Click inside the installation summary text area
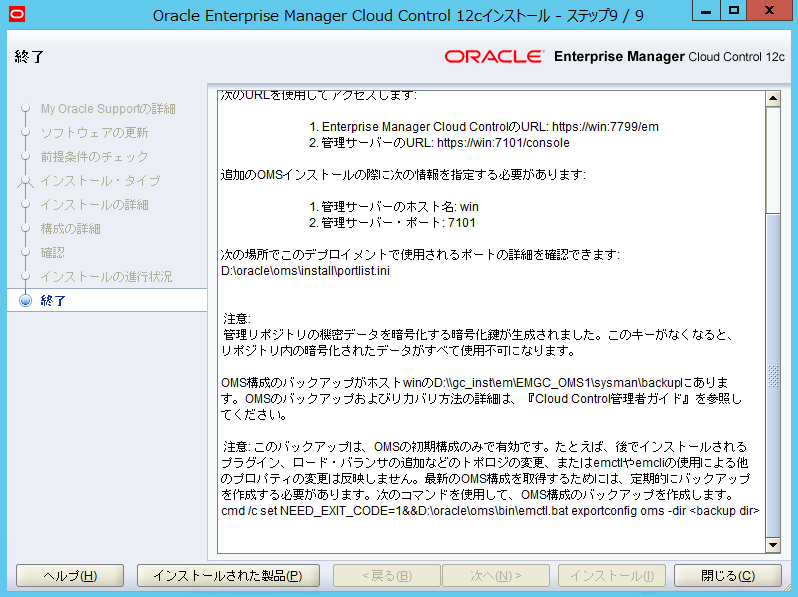Image resolution: width=798 pixels, height=597 pixels. [x=490, y=320]
